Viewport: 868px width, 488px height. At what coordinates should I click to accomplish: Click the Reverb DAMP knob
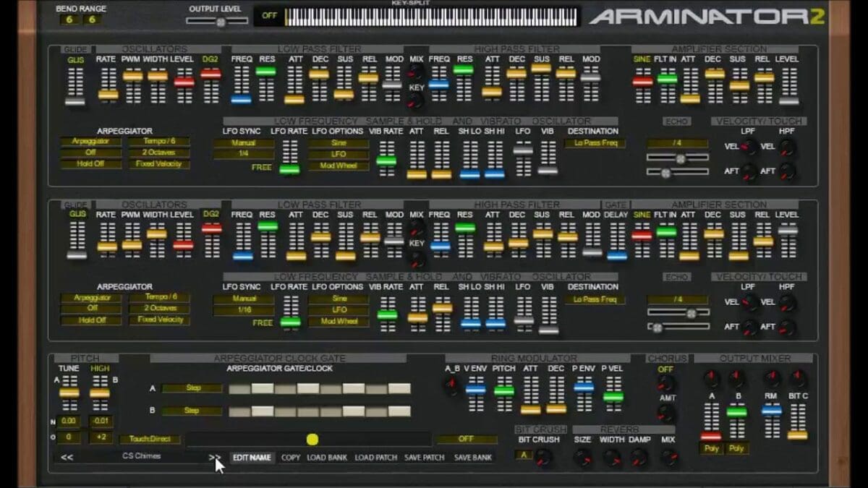tap(639, 457)
